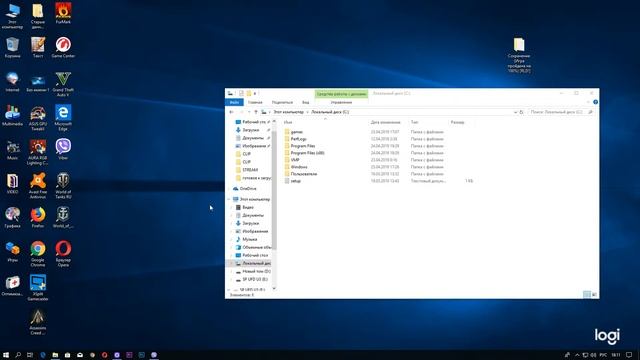The width and height of the screenshot is (640, 360).
Task: Open Action Center notifications icon
Action: [x=629, y=355]
